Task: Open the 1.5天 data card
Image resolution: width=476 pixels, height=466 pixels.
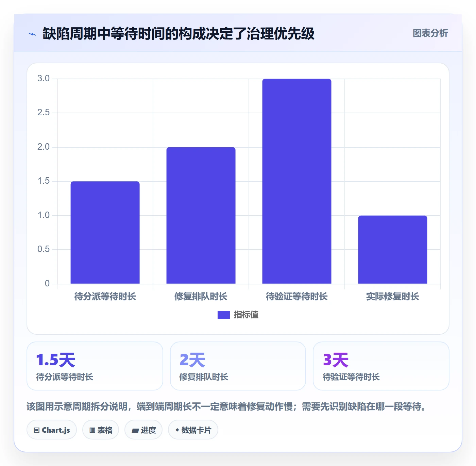Action: pos(95,366)
